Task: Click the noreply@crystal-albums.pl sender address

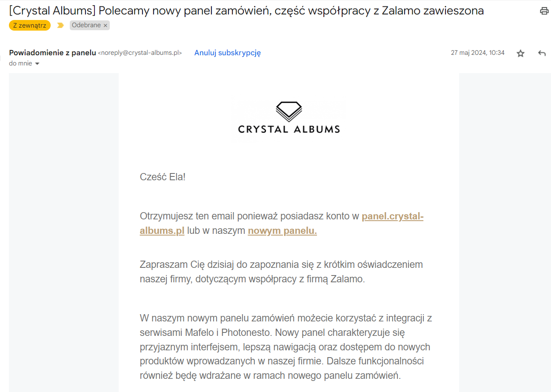Action: [x=140, y=53]
